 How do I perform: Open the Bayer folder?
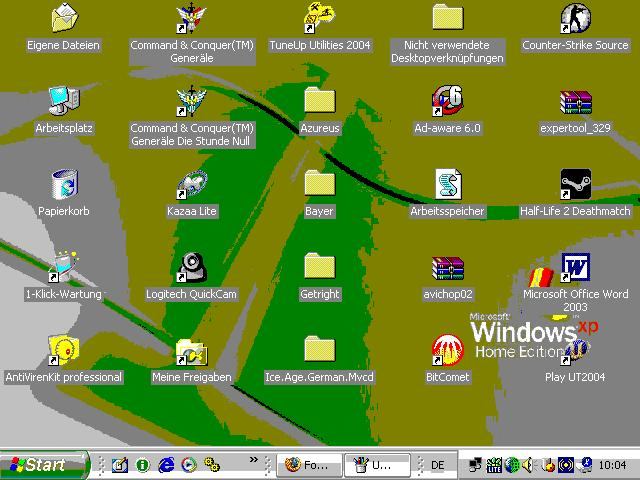click(320, 183)
